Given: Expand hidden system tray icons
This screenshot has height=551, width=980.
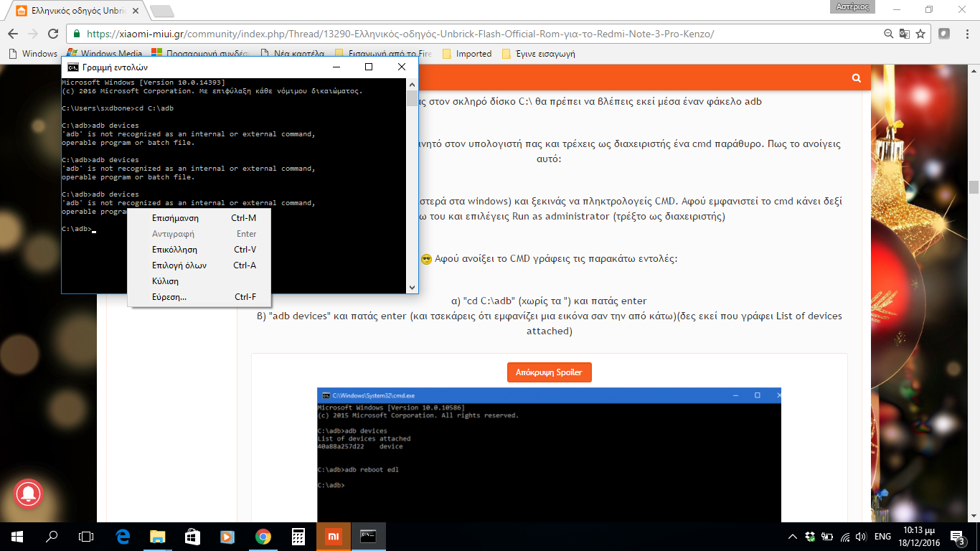Looking at the screenshot, I should (x=793, y=537).
